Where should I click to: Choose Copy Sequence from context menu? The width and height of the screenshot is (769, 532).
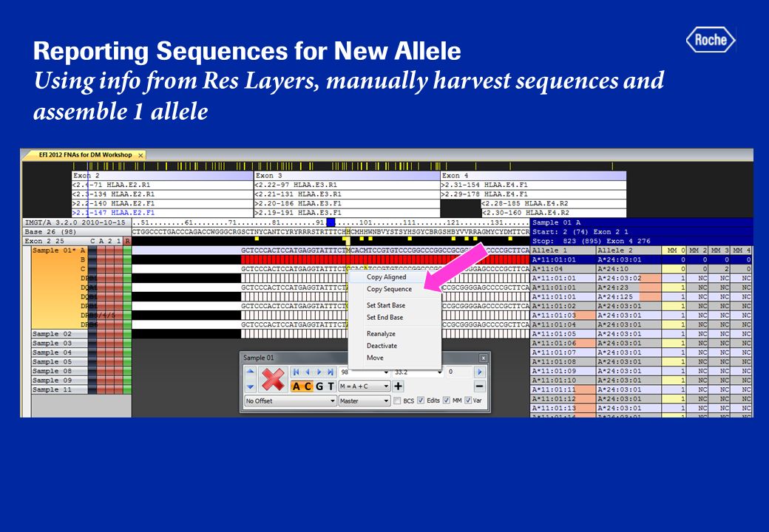pos(390,289)
